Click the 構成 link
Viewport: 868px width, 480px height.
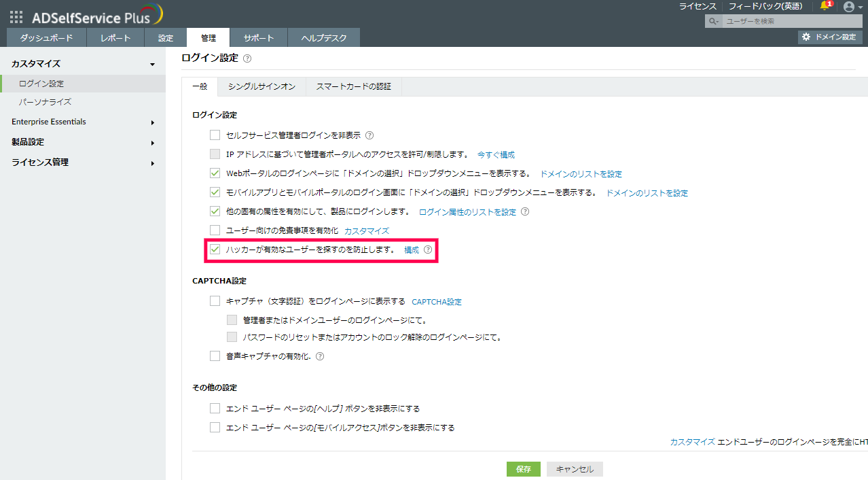(x=412, y=250)
